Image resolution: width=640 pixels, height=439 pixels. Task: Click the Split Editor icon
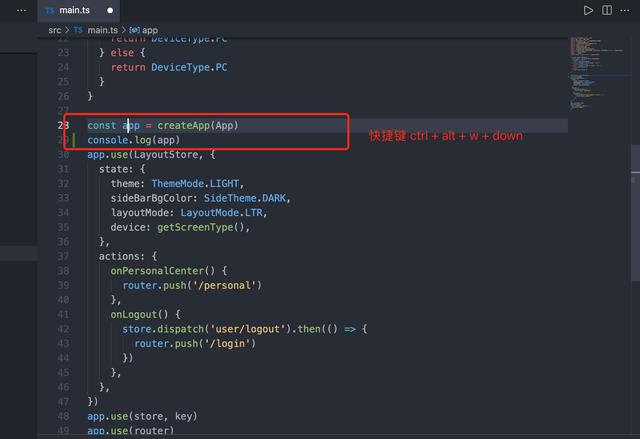click(607, 10)
